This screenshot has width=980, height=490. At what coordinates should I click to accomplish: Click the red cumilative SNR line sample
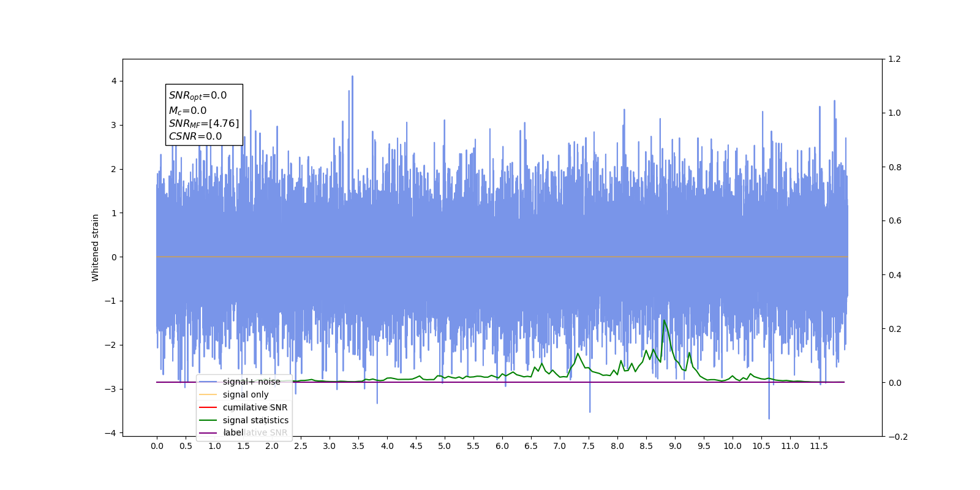(208, 407)
